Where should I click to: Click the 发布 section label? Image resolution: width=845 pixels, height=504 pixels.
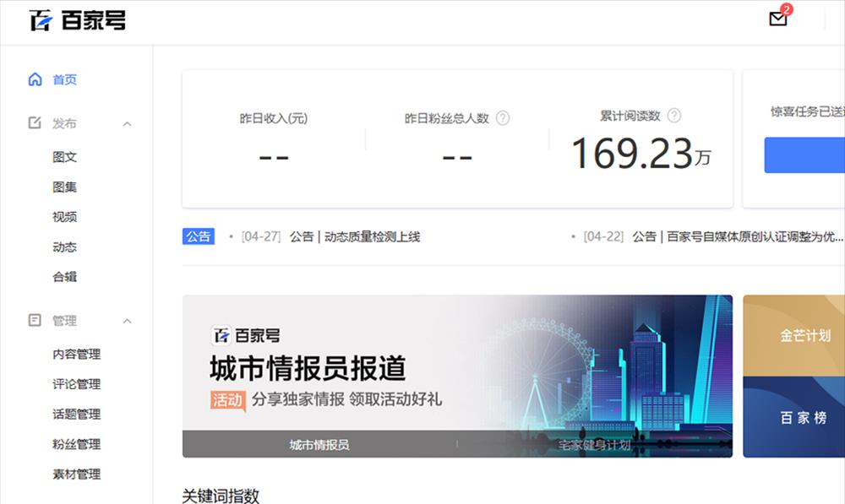(65, 123)
